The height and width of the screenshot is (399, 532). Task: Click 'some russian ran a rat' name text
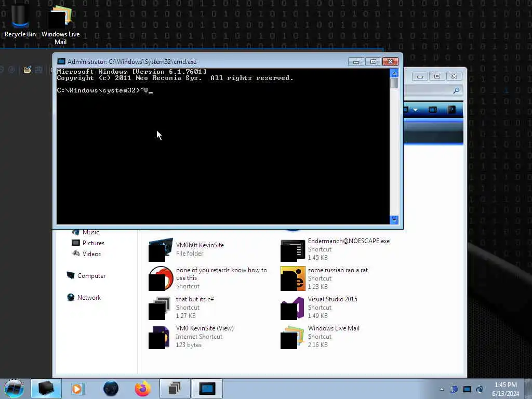(338, 270)
